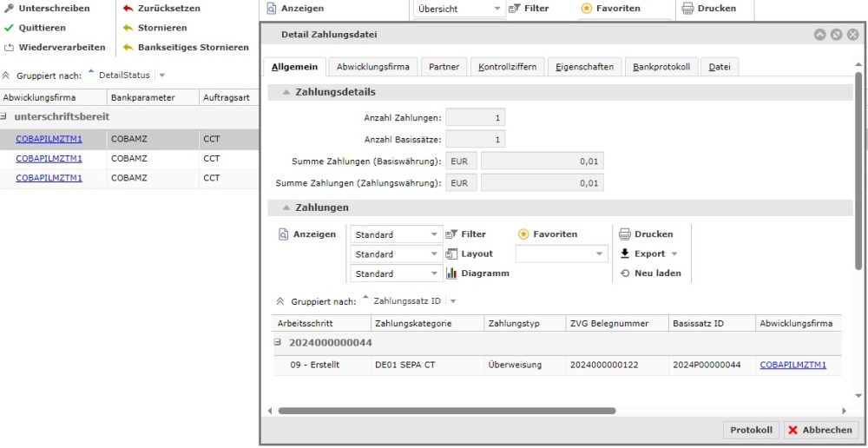Click Filter in Zahlungen toolbar

[x=466, y=234]
